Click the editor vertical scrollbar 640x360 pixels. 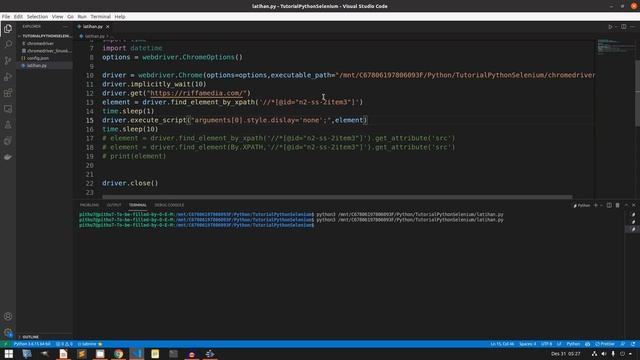coord(637,93)
